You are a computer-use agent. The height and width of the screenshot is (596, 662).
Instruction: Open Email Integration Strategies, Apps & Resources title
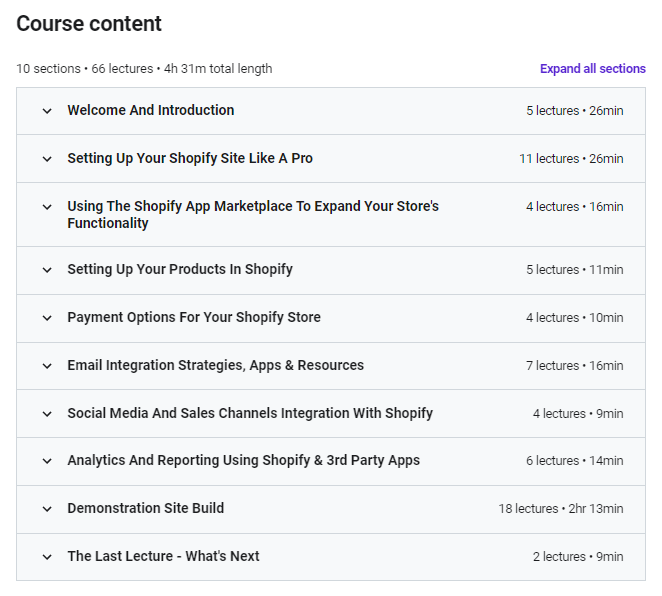pyautogui.click(x=215, y=365)
